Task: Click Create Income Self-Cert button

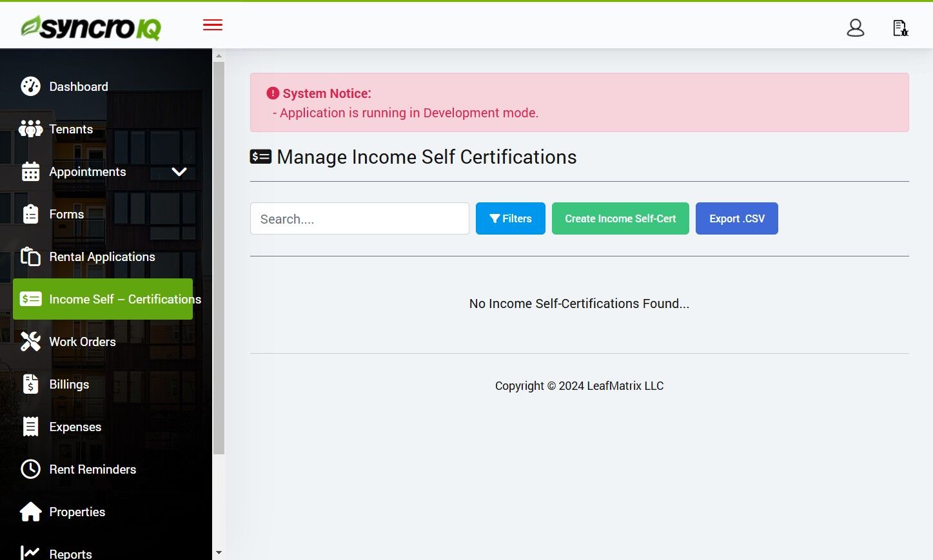Action: 620,218
